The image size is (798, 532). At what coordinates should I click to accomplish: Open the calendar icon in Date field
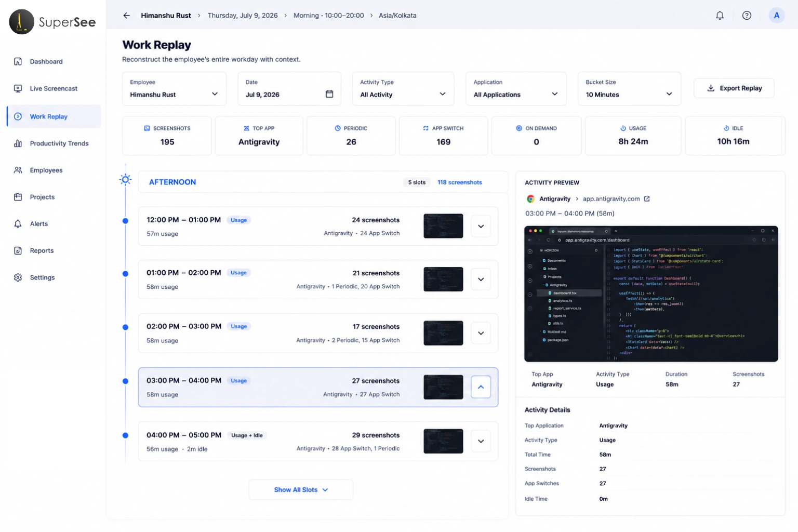[x=329, y=94]
